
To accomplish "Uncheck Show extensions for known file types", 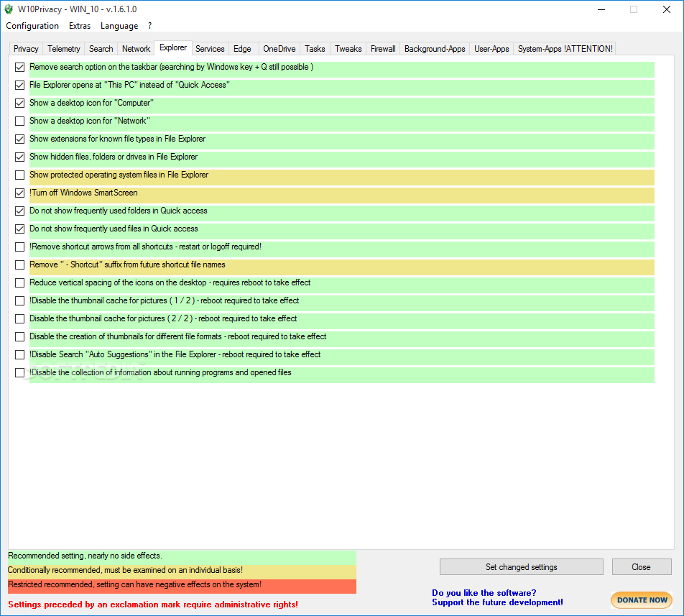I will coord(19,139).
